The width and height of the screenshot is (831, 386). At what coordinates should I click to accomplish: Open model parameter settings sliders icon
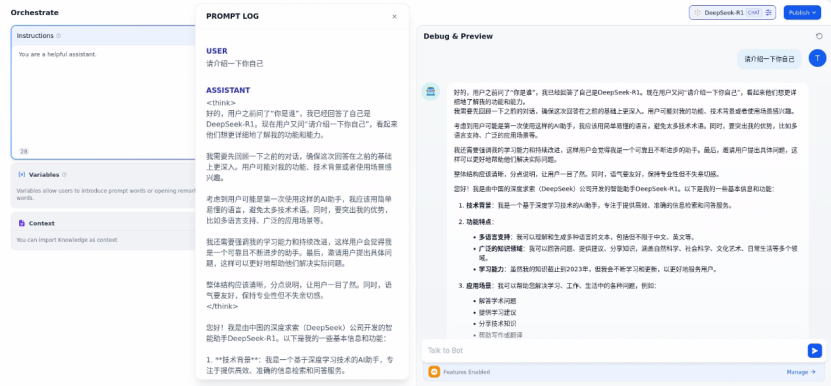point(769,12)
